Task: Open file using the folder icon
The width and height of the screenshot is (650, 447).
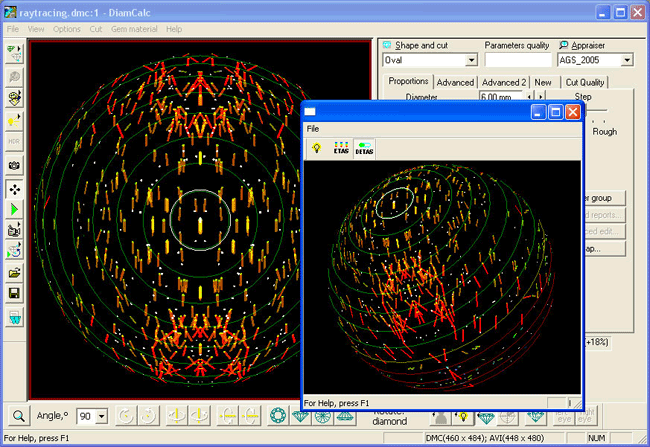Action: [14, 272]
